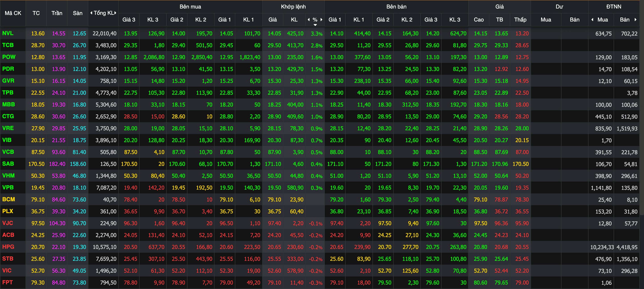Viewport: 644px width, 289px height.
Task: Click the Trần column header
Action: (57, 13)
